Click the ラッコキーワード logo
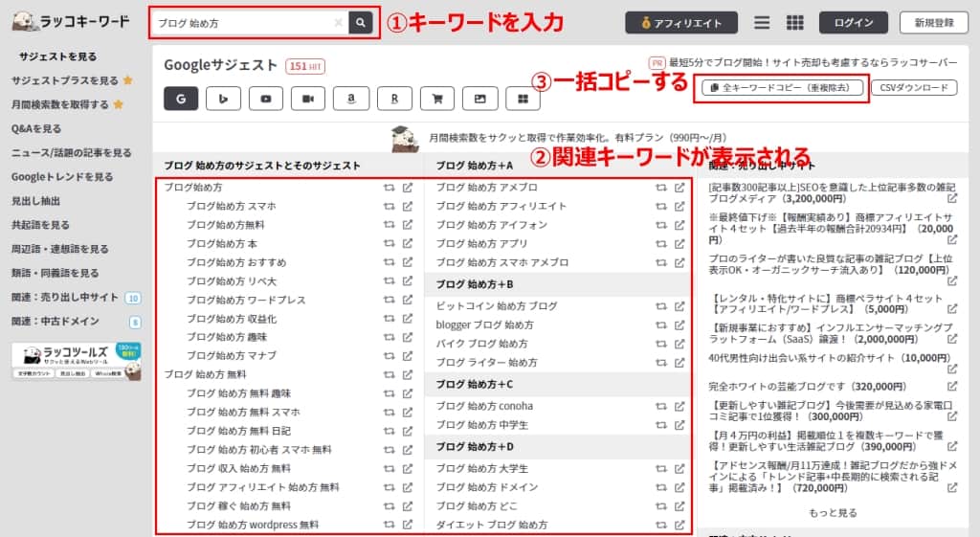The image size is (980, 537). tap(71, 22)
